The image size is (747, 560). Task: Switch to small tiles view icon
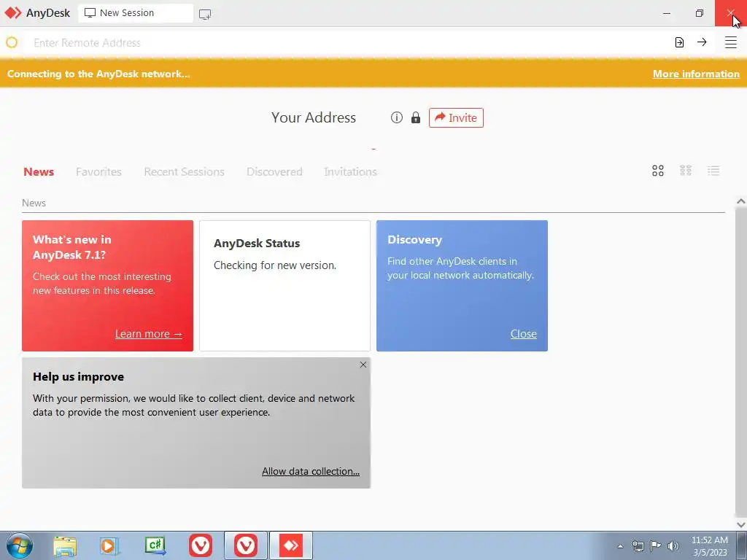coord(686,171)
